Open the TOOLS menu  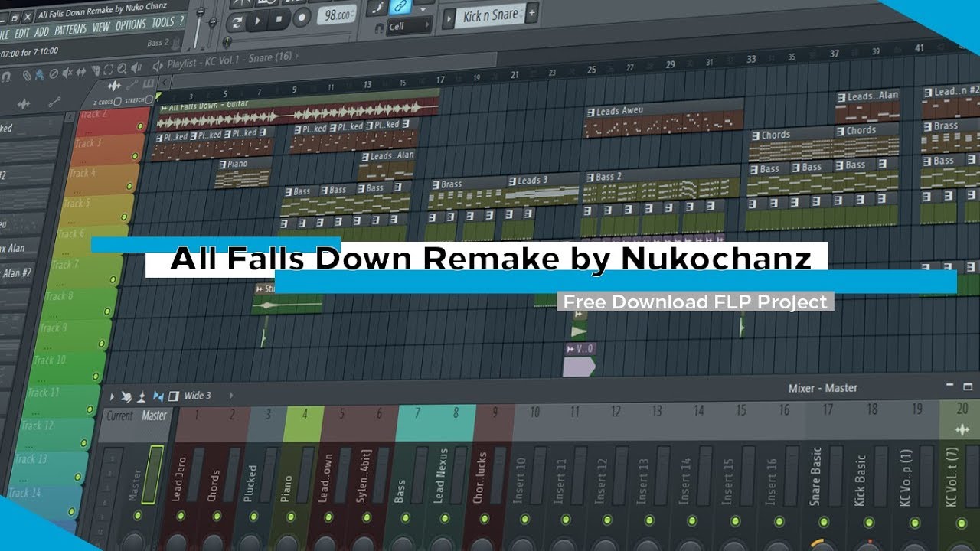point(163,22)
